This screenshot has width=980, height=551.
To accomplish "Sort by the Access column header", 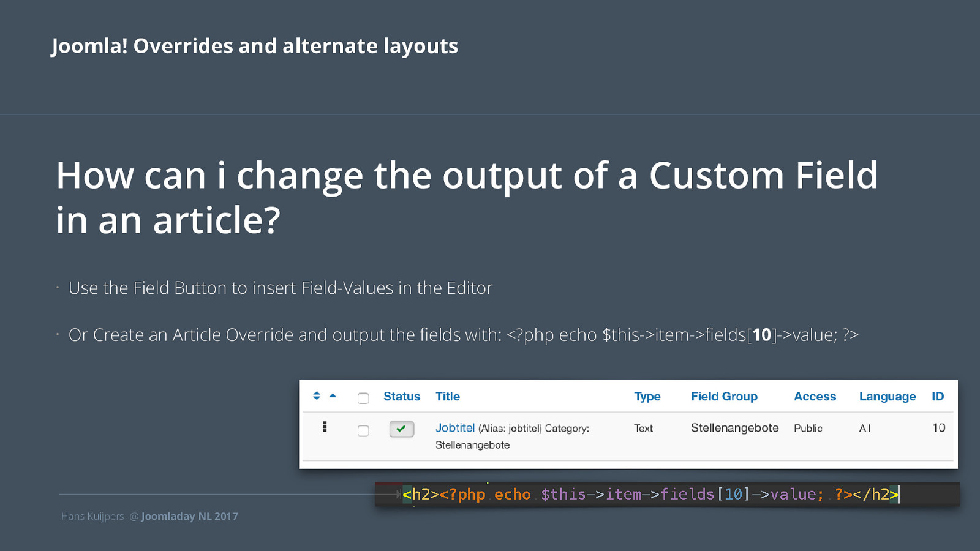I will 815,396.
